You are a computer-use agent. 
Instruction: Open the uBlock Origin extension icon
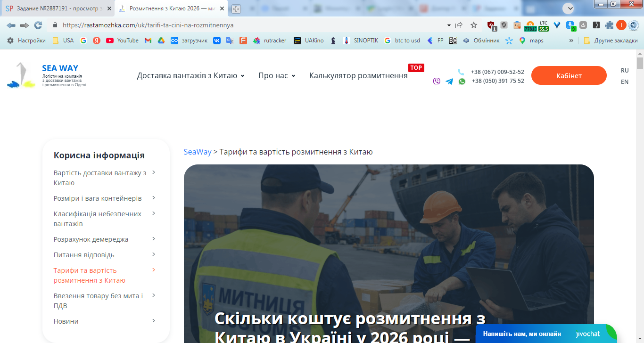pos(492,25)
